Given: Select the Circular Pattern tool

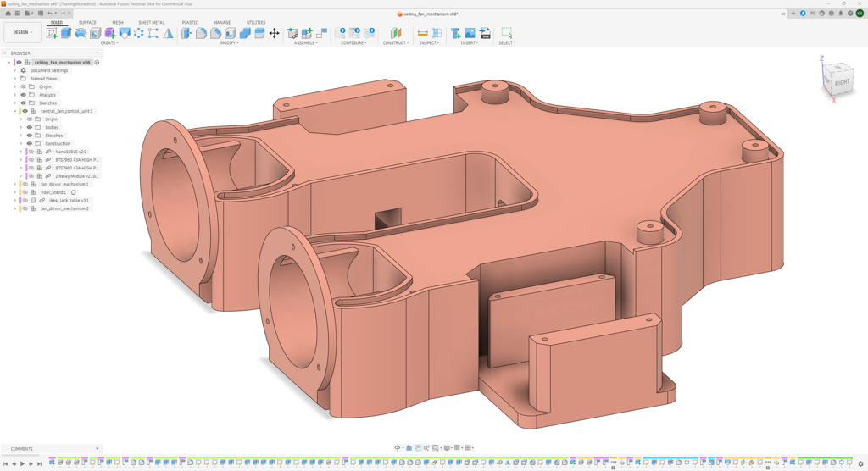Looking at the screenshot, I should [138, 33].
